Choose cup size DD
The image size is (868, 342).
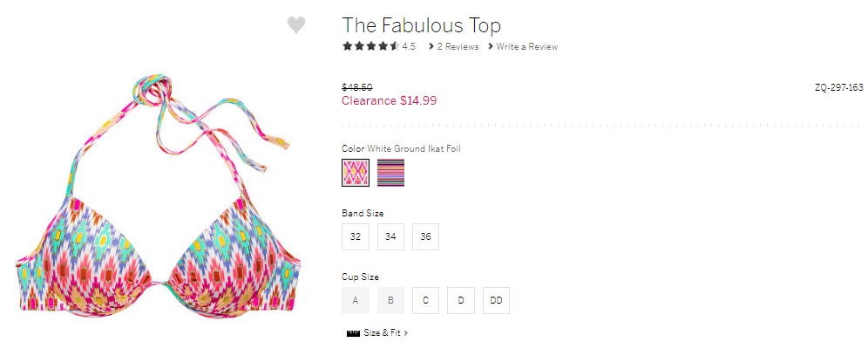click(x=496, y=300)
